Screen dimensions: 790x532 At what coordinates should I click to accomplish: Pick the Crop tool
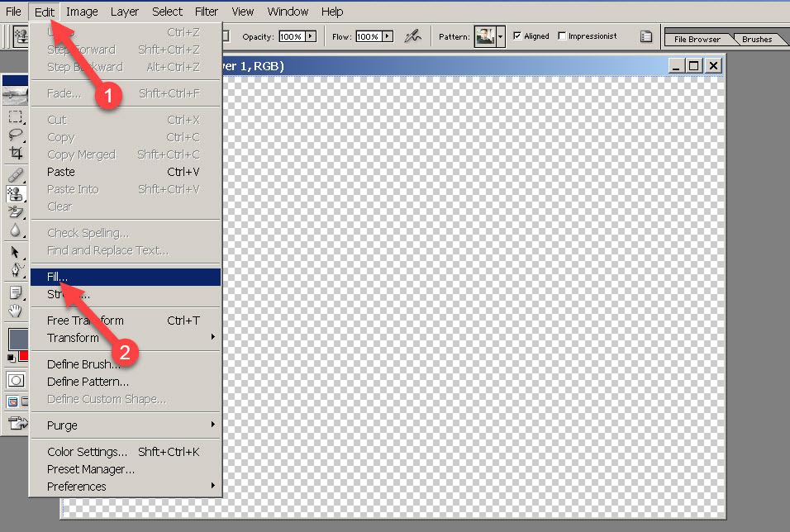[x=15, y=154]
